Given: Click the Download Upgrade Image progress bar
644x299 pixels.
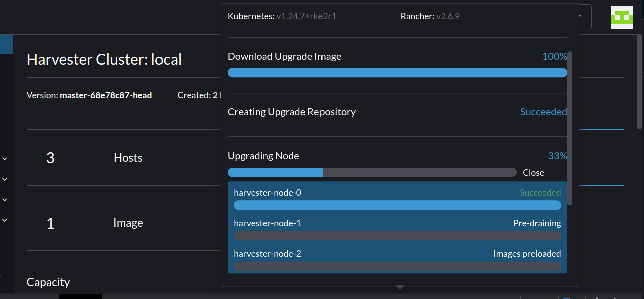Looking at the screenshot, I should click(397, 72).
